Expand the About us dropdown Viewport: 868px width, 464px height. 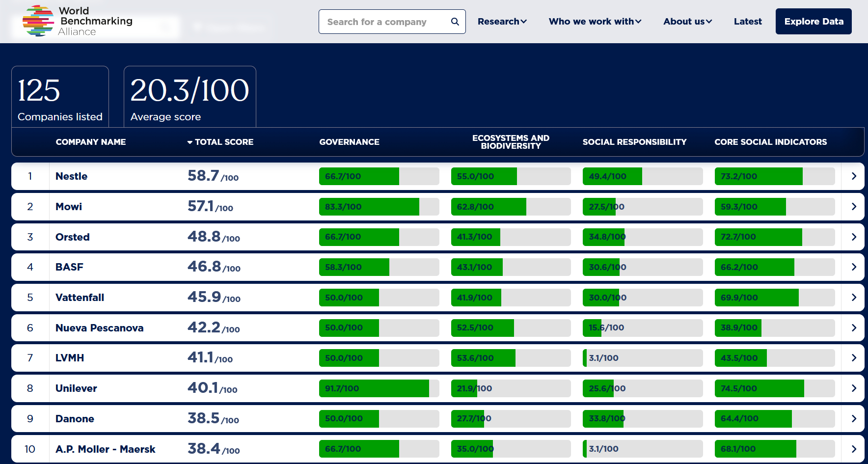tap(687, 22)
